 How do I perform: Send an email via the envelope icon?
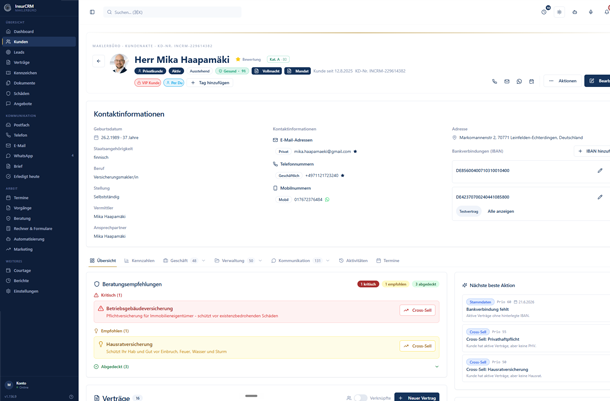pyautogui.click(x=507, y=81)
